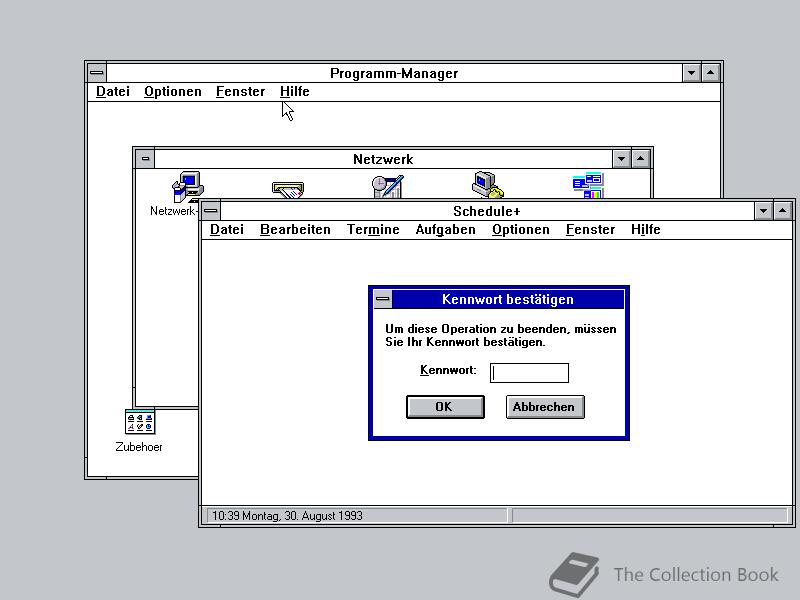Viewport: 800px width, 600px height.
Task: Open Bearbeiten menu in Schedule+
Action: pyautogui.click(x=295, y=230)
